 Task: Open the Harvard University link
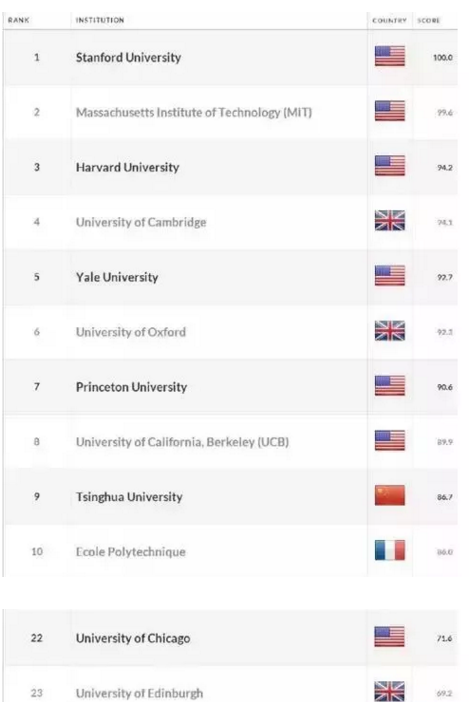click(x=128, y=167)
